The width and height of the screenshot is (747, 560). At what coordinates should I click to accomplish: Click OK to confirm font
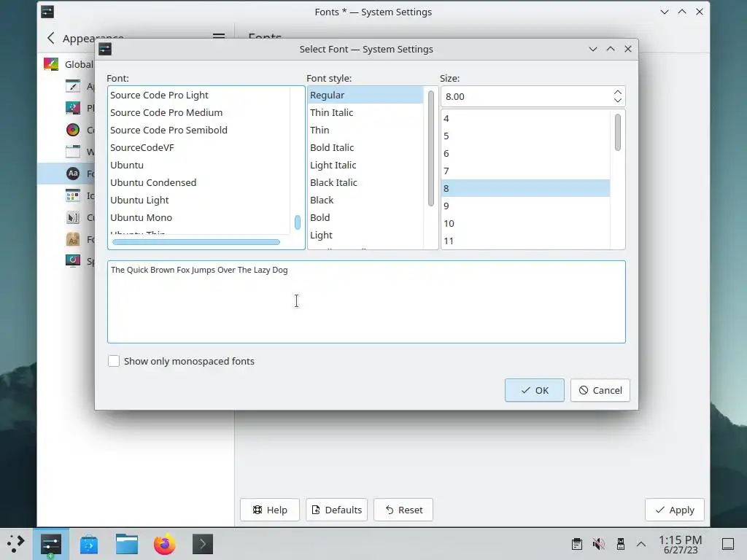coord(535,391)
